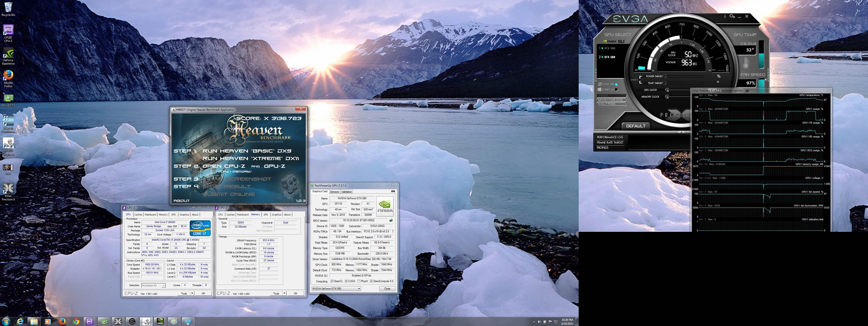The height and width of the screenshot is (326, 868).
Task: Click the NVIDIA taskbar icon
Action: coord(160,322)
